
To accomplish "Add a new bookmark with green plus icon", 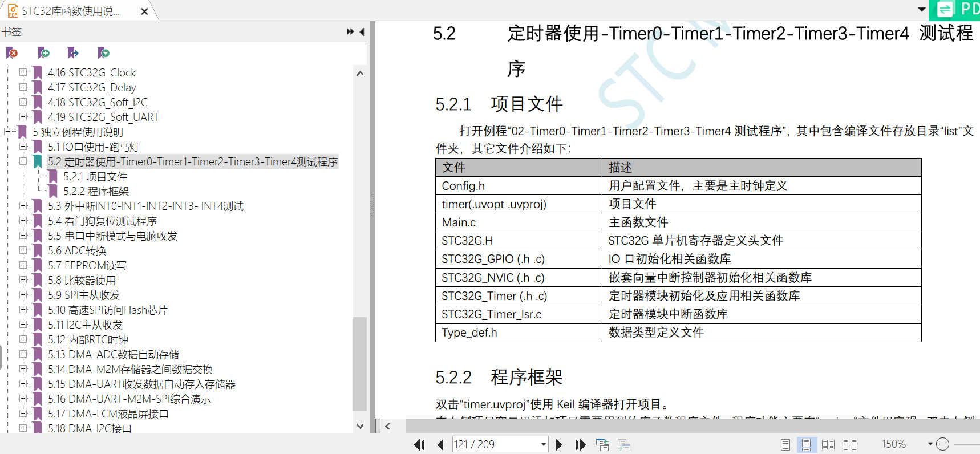I will coord(43,53).
